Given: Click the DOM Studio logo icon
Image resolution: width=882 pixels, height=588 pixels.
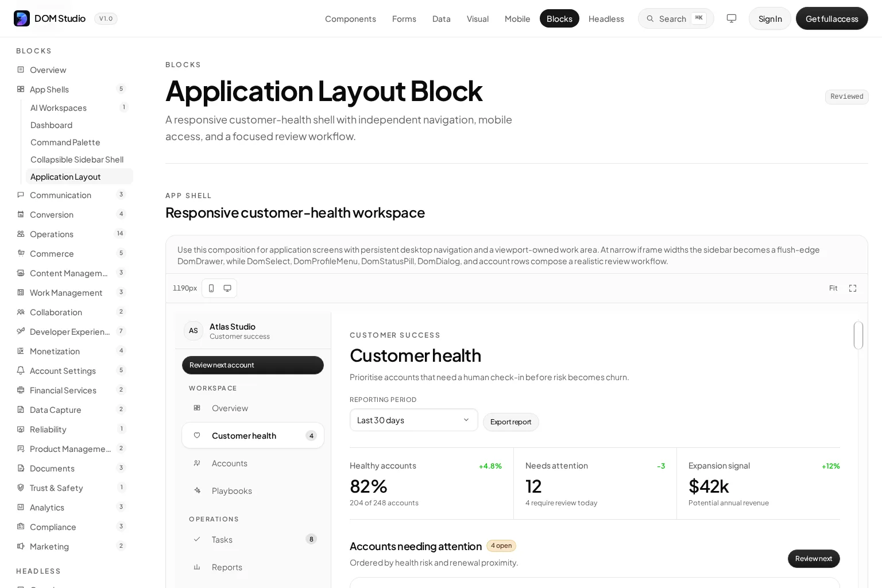Looking at the screenshot, I should 22,18.
